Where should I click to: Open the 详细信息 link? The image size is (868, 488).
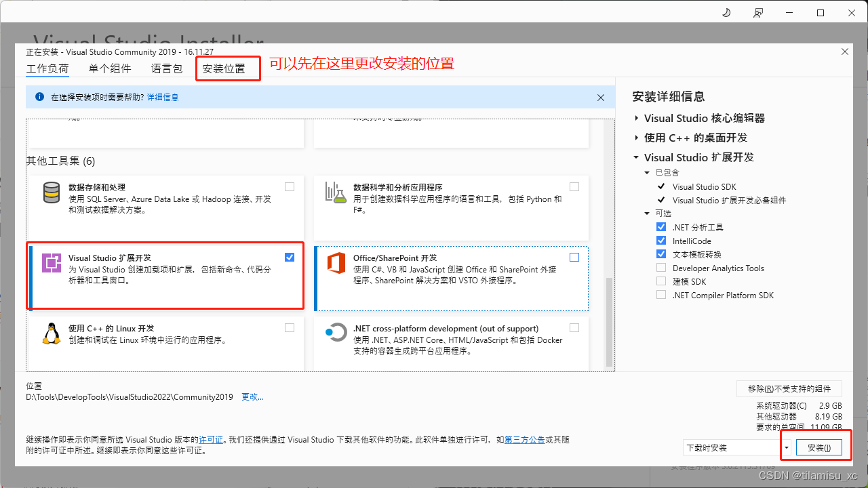163,98
